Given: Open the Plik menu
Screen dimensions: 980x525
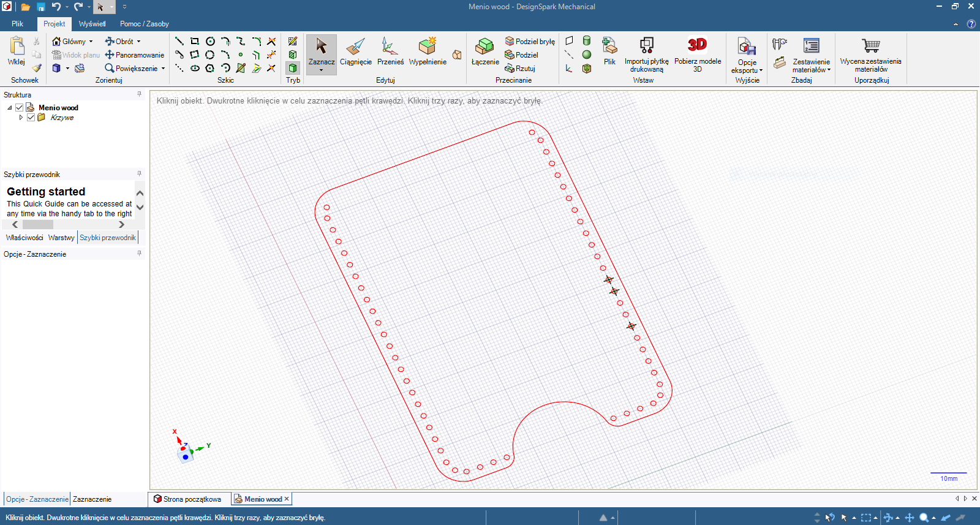Looking at the screenshot, I should [x=17, y=24].
